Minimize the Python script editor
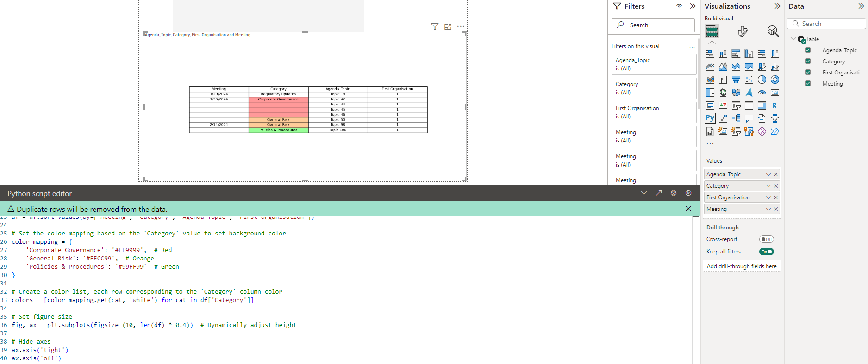The width and height of the screenshot is (868, 364). (644, 193)
